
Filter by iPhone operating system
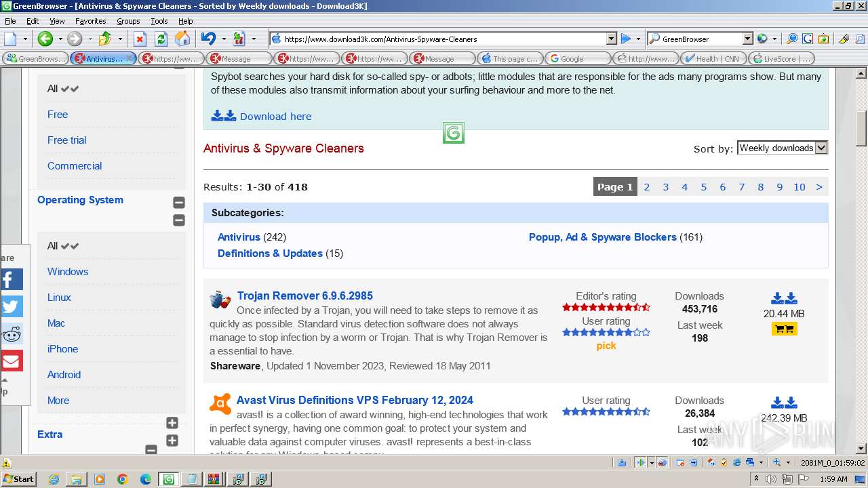tap(62, 348)
